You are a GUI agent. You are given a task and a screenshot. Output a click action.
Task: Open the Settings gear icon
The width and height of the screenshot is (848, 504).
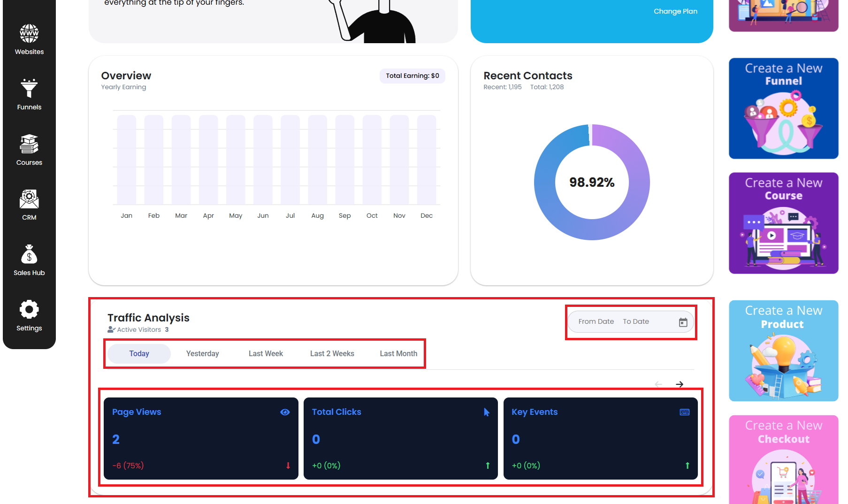click(x=29, y=310)
